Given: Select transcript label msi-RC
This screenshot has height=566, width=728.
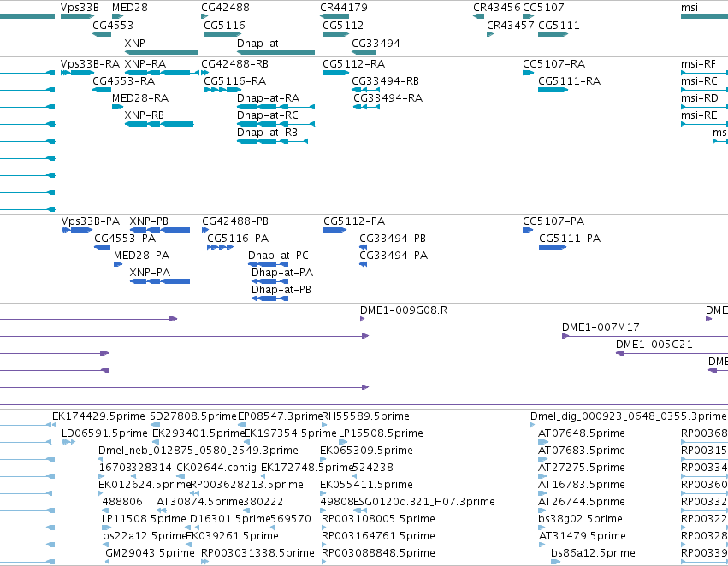Looking at the screenshot, I should (x=699, y=80).
